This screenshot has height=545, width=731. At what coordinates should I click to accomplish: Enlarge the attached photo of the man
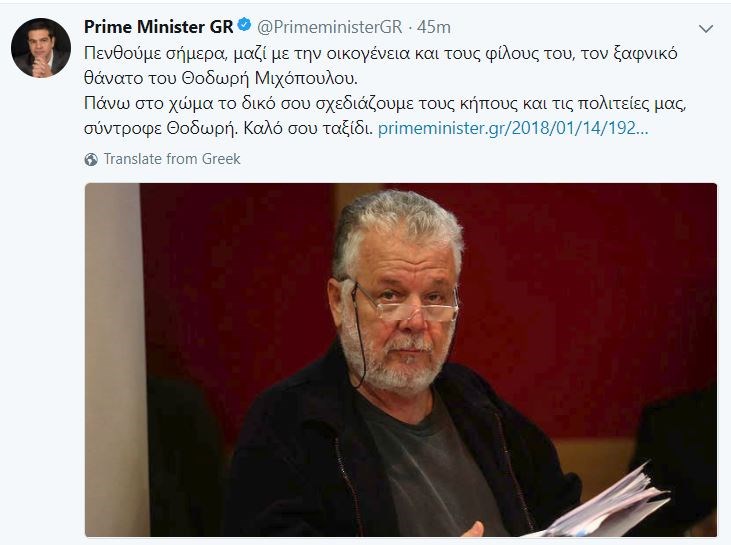pos(401,359)
